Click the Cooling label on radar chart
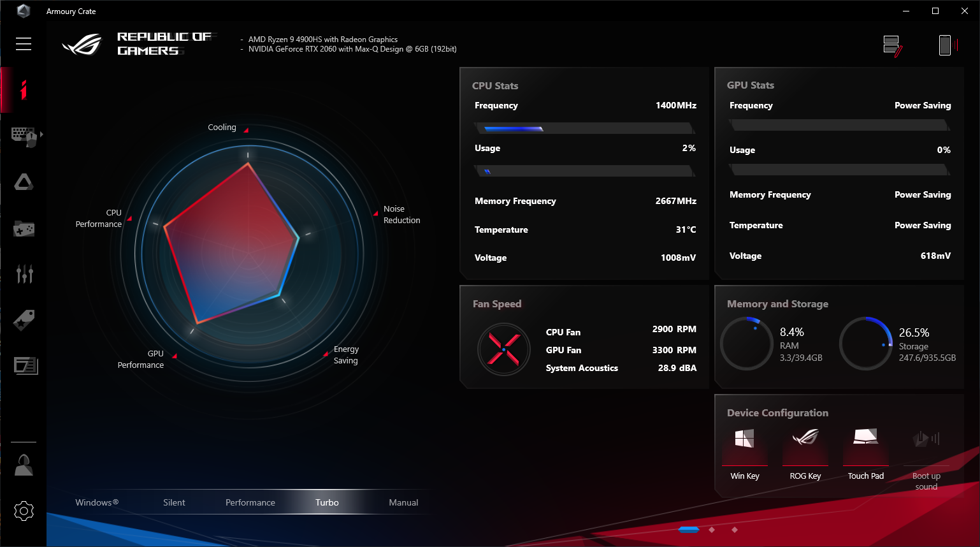Screen dimensions: 980x547 tap(222, 127)
